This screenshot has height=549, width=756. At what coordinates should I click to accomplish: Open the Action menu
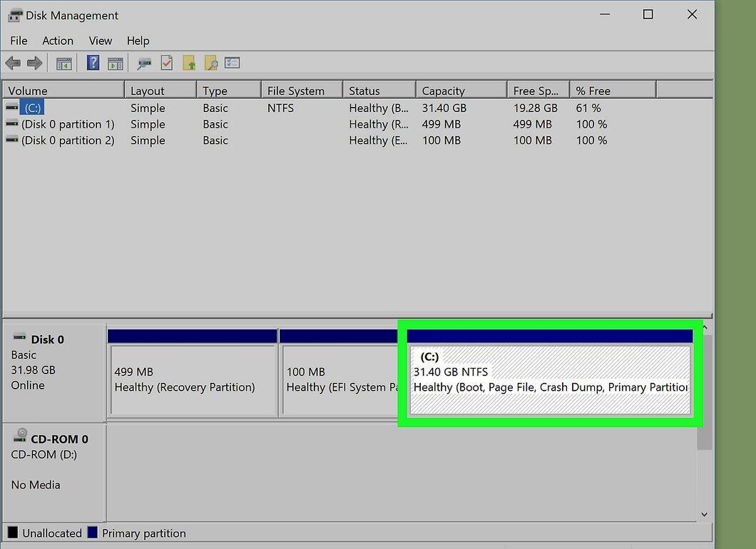coord(58,41)
